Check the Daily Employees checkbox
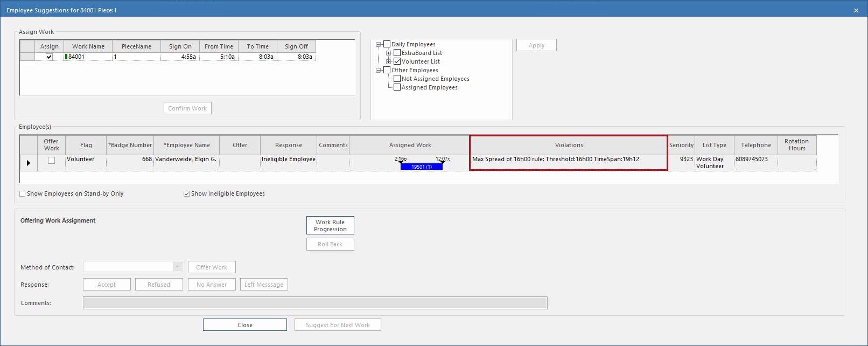Image resolution: width=868 pixels, height=346 pixels. (387, 44)
